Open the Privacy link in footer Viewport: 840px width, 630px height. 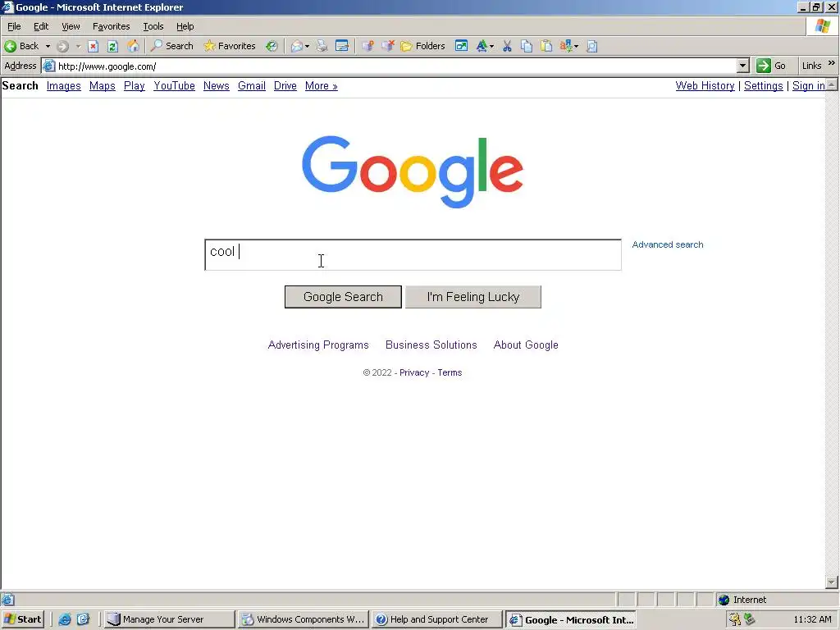(x=414, y=373)
